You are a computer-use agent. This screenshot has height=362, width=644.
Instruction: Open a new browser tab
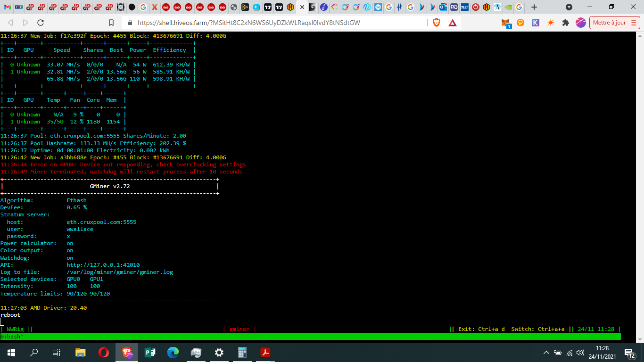click(x=534, y=7)
